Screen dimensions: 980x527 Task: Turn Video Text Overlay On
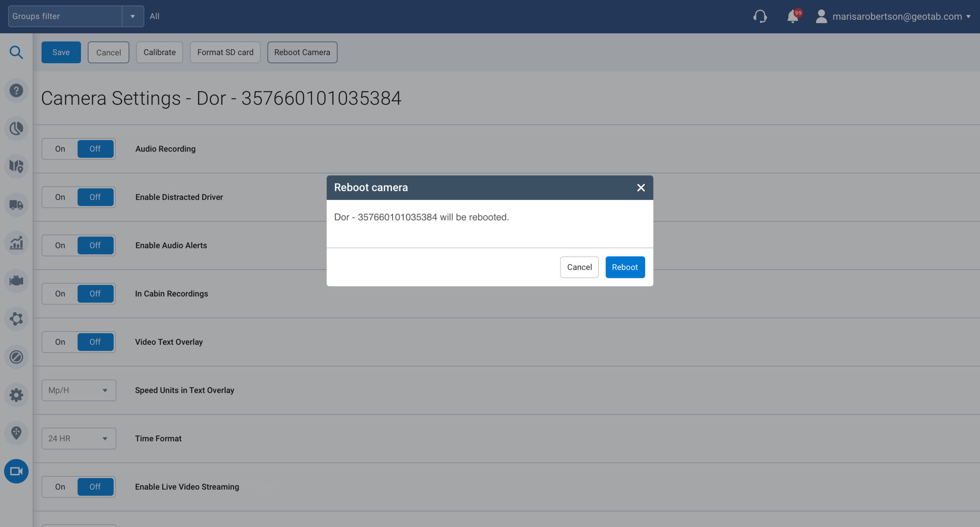[60, 342]
